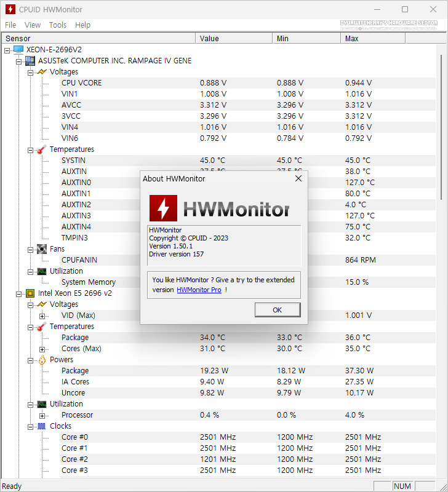Select the Core #0 clock row
Image resolution: width=448 pixels, height=492 pixels.
pos(248,437)
